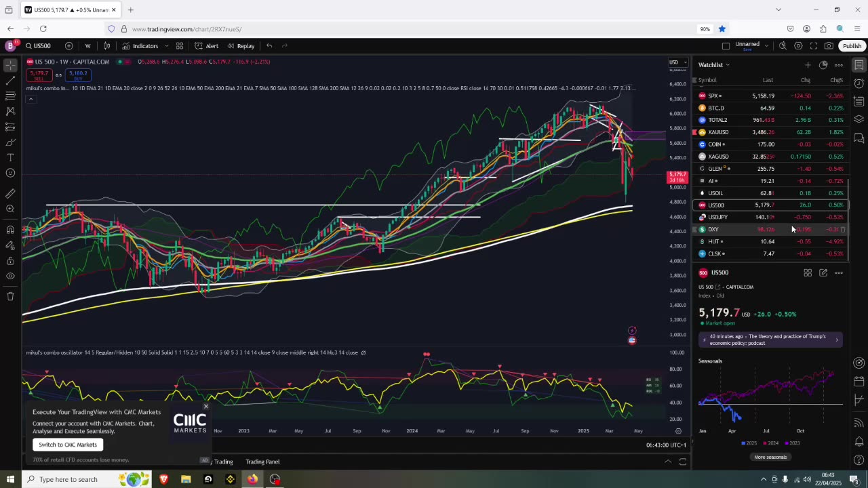Toggle the 2023 seasonal series

pyautogui.click(x=792, y=443)
